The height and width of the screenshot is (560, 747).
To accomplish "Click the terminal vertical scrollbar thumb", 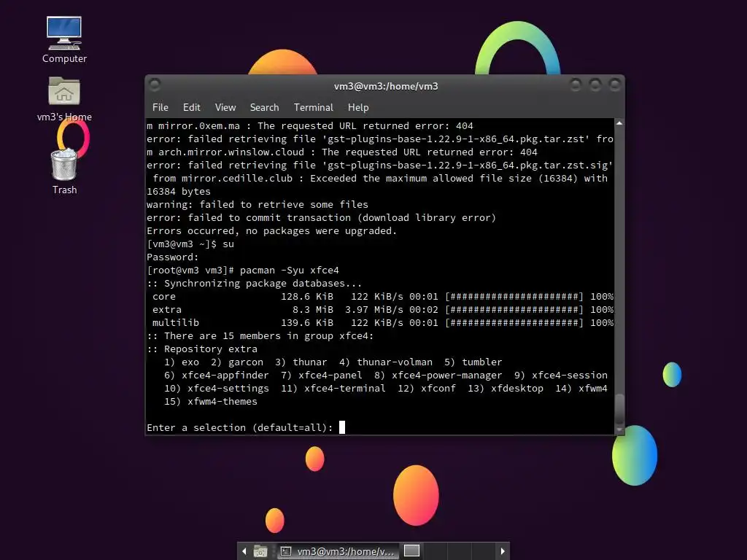I will tap(619, 408).
